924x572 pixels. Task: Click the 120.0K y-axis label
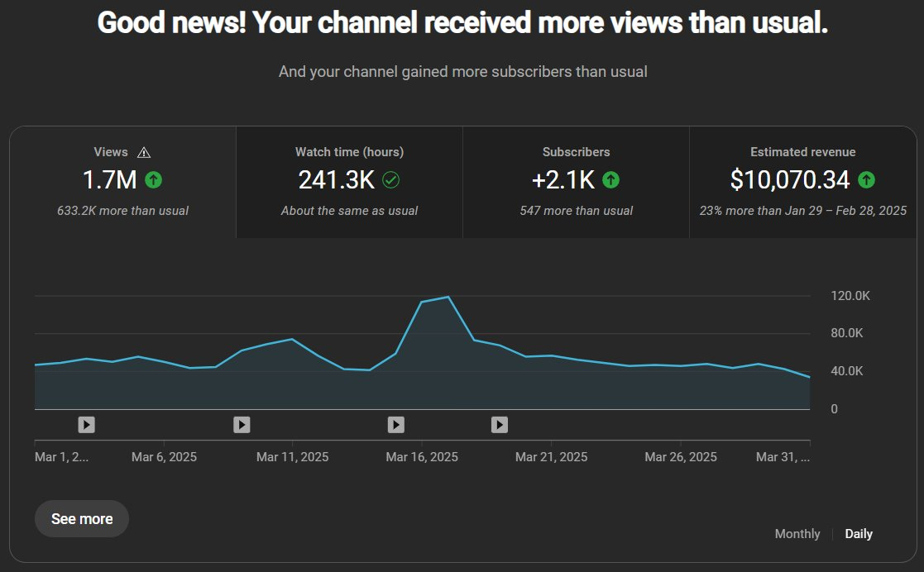850,296
